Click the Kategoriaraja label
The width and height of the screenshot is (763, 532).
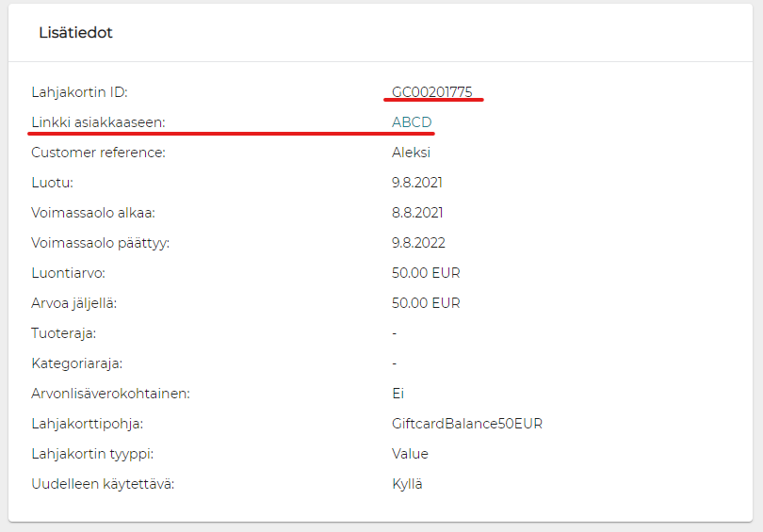coord(76,363)
